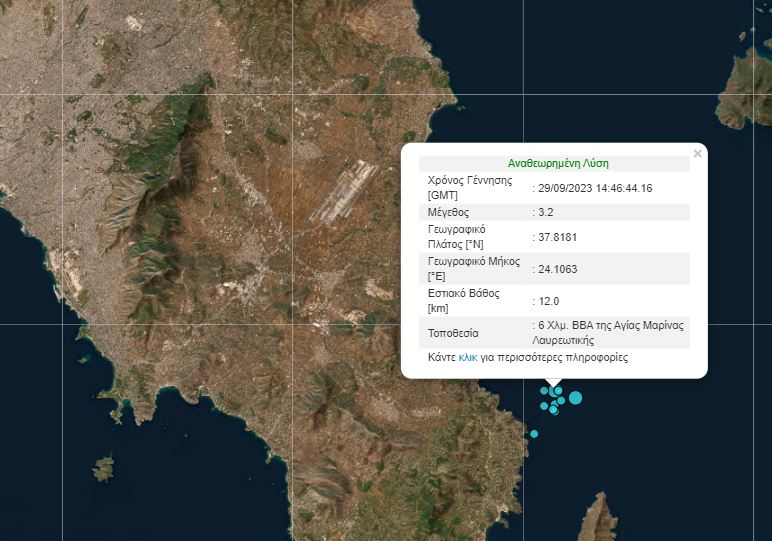This screenshot has height=541, width=772.
Task: Click the 'Εστιακό Βάθος' label
Action: 463,294
